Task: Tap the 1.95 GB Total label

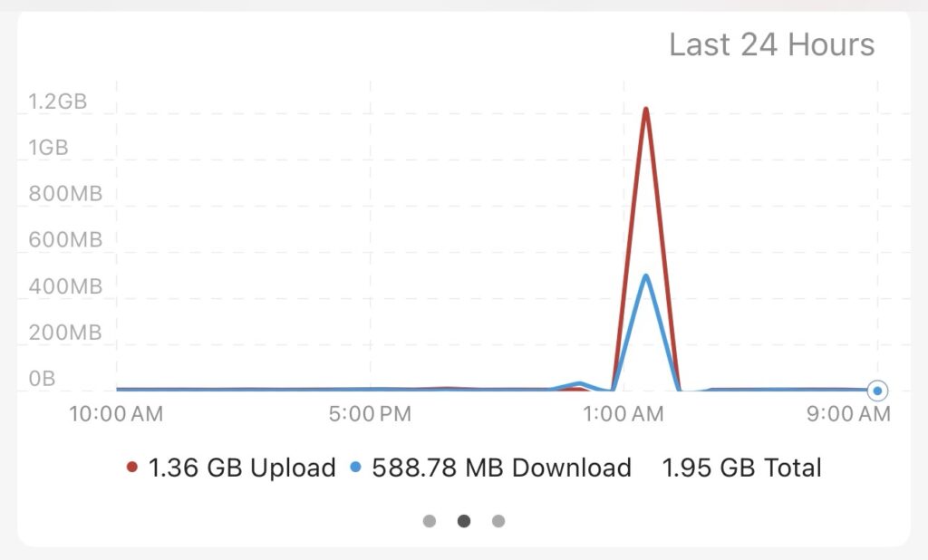Action: point(741,468)
